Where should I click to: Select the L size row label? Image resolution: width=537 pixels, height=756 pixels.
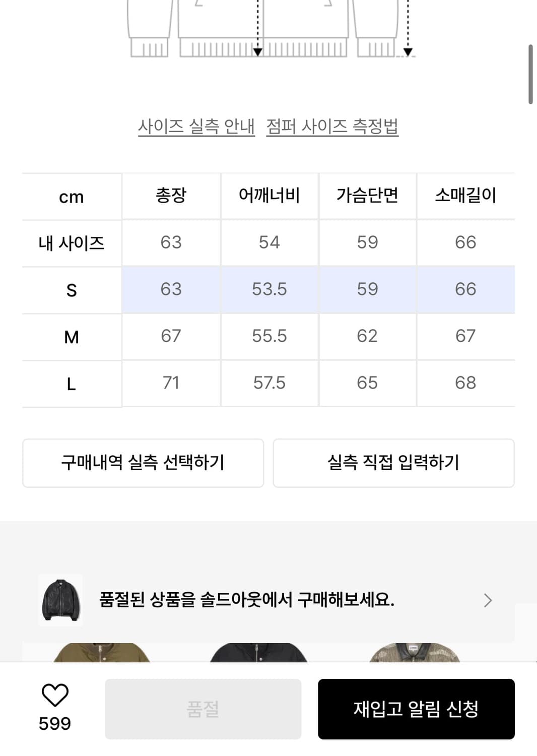click(x=72, y=385)
